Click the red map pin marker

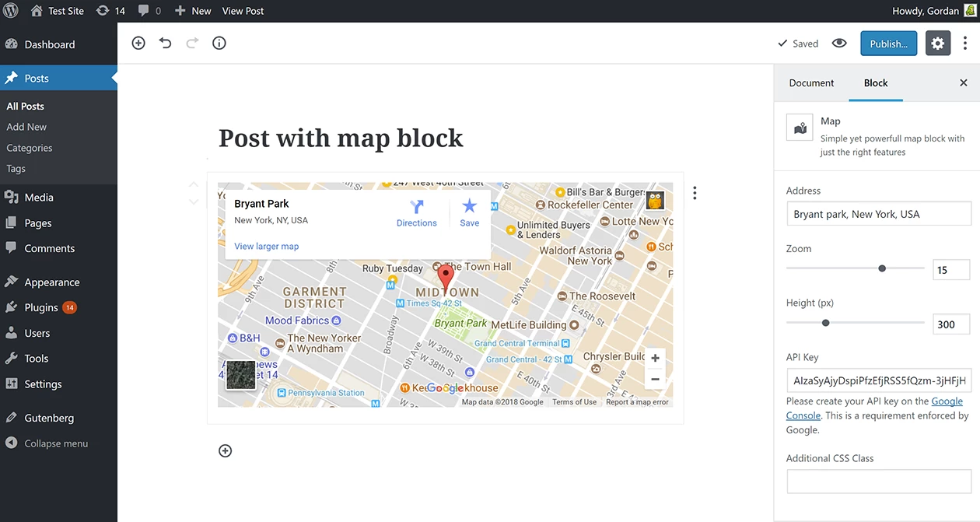446,278
